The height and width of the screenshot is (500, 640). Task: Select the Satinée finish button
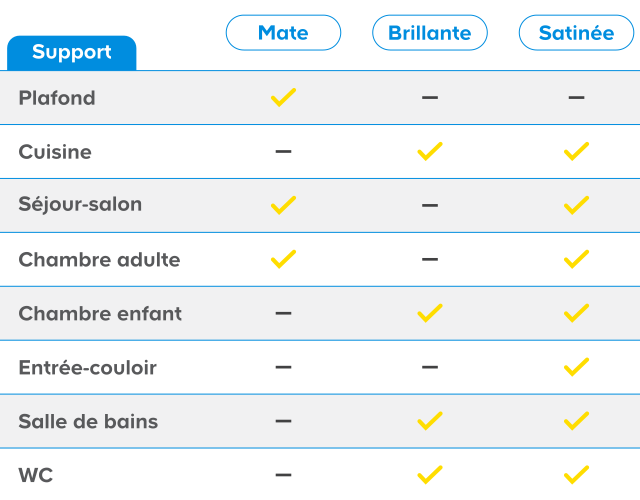click(x=576, y=33)
